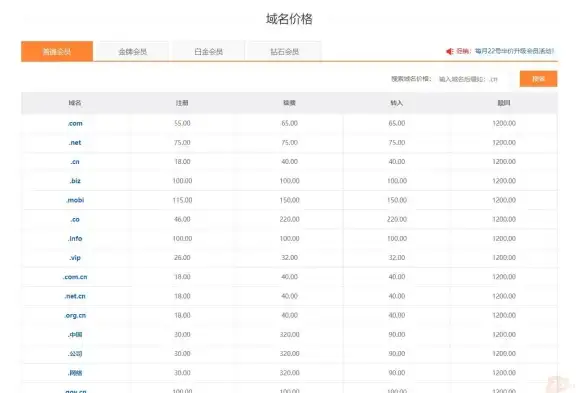Open the .com.cn domain link
Viewport: 588px width, 393px height.
point(75,277)
